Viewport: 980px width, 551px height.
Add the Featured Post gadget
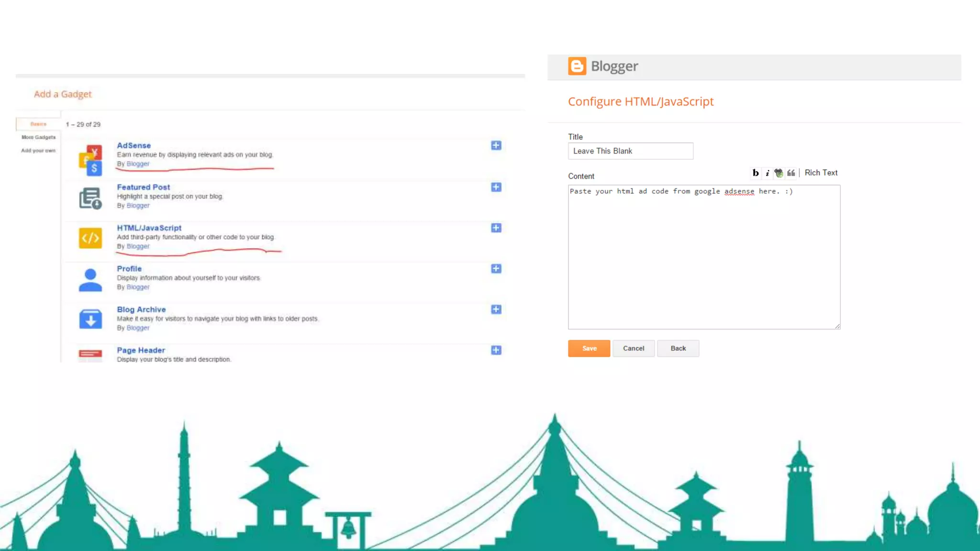tap(496, 187)
